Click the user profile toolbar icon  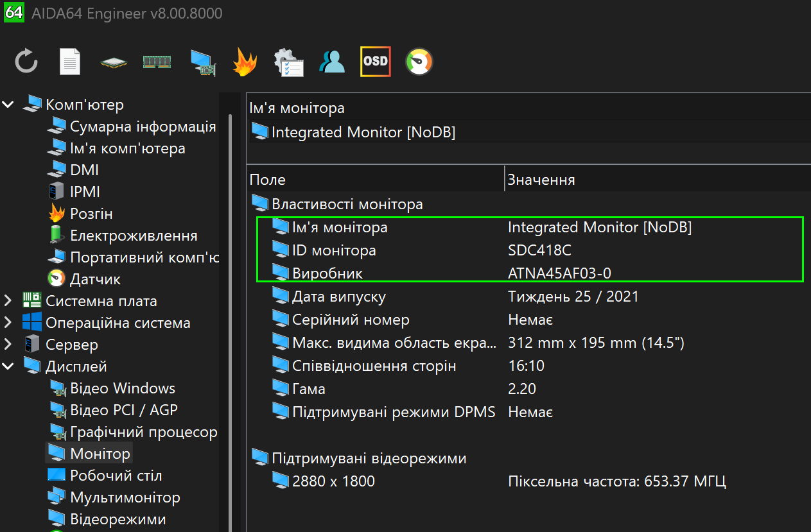332,62
